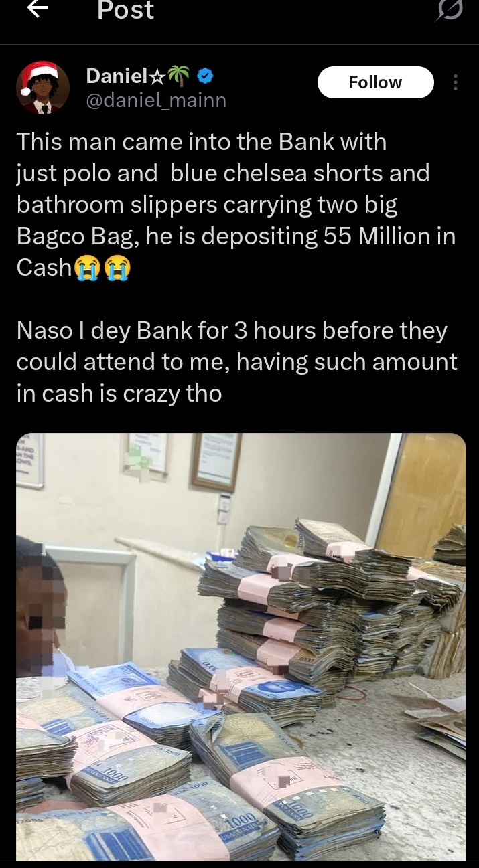This screenshot has width=479, height=868.
Task: Tap the star symbol after Daniel
Action: point(157,78)
